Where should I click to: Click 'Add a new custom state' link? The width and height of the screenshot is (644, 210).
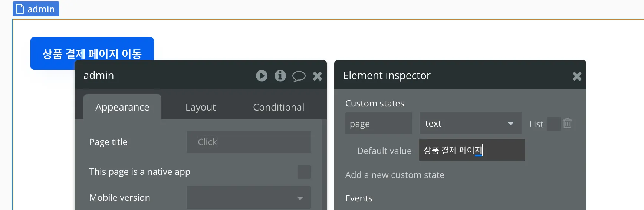pos(395,175)
